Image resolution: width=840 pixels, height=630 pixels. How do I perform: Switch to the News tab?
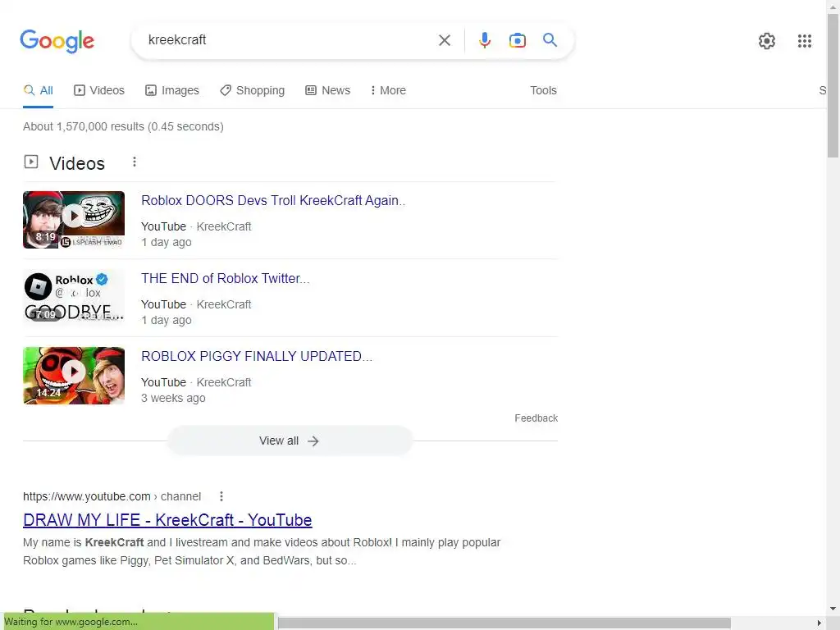328,90
